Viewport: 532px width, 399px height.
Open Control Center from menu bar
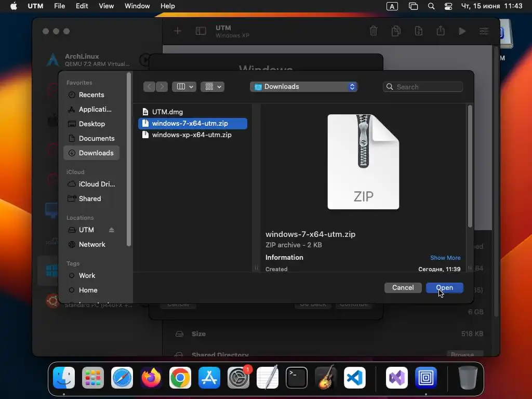(448, 6)
